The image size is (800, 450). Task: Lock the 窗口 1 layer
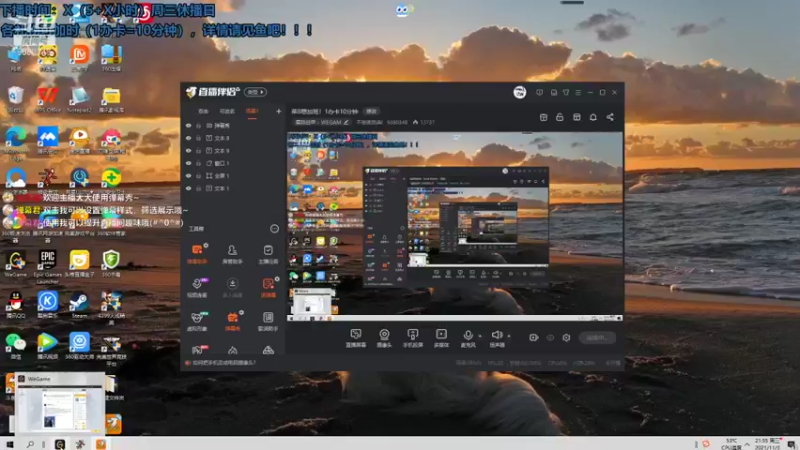(x=198, y=163)
